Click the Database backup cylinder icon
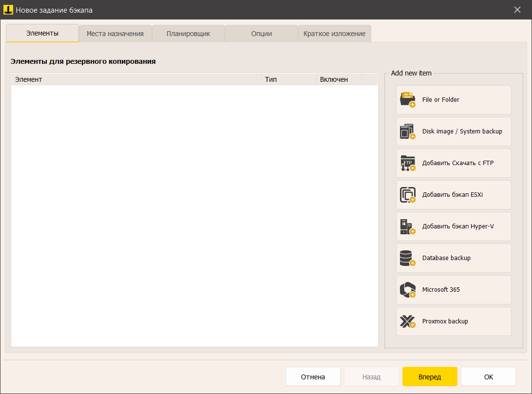 [407, 258]
